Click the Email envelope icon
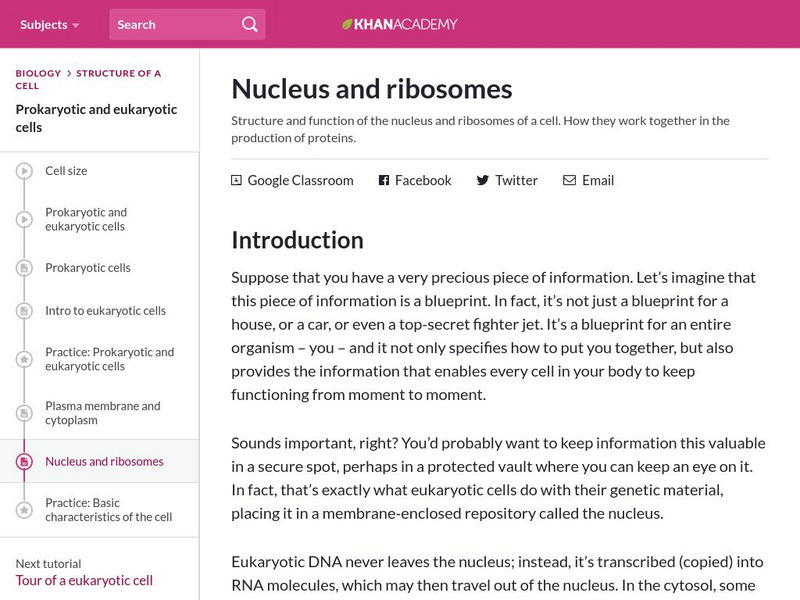The width and height of the screenshot is (800, 600). 569,180
